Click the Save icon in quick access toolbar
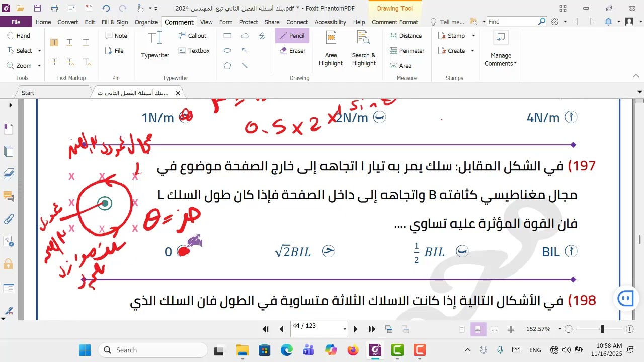Image resolution: width=644 pixels, height=362 pixels. pos(37,8)
